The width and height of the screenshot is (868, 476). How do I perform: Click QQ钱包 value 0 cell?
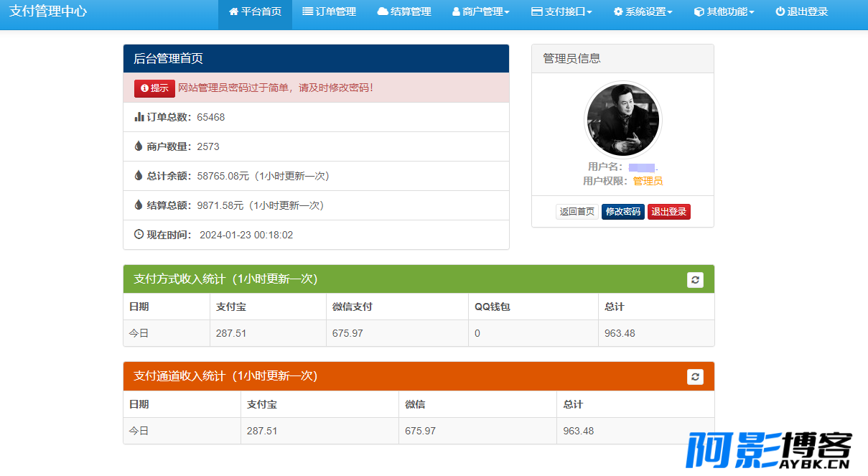(x=533, y=333)
